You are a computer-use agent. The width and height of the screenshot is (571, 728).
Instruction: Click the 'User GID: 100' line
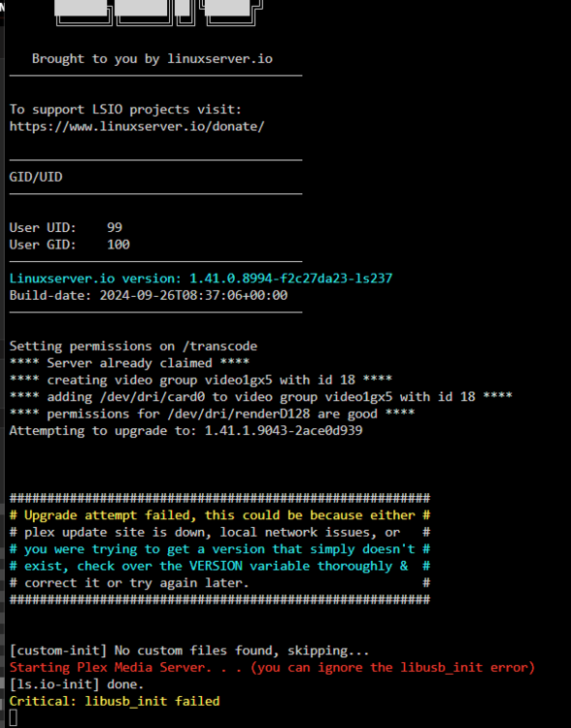[70, 245]
